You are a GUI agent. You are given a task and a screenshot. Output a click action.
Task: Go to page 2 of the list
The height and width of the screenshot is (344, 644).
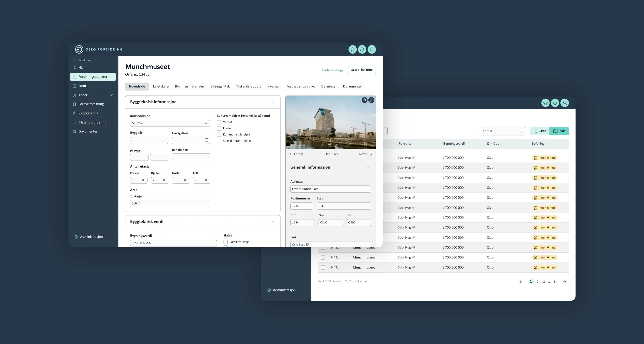(538, 282)
